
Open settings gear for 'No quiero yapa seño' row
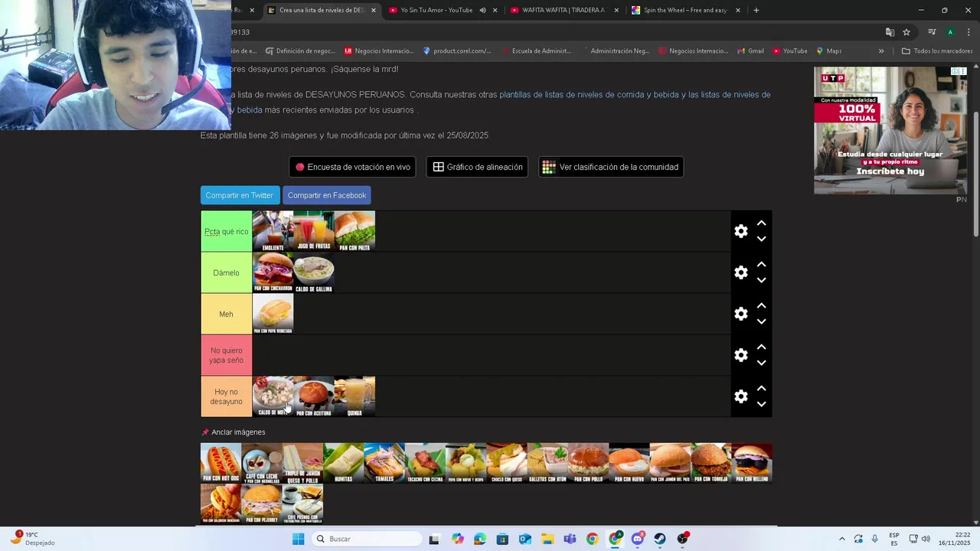(740, 355)
